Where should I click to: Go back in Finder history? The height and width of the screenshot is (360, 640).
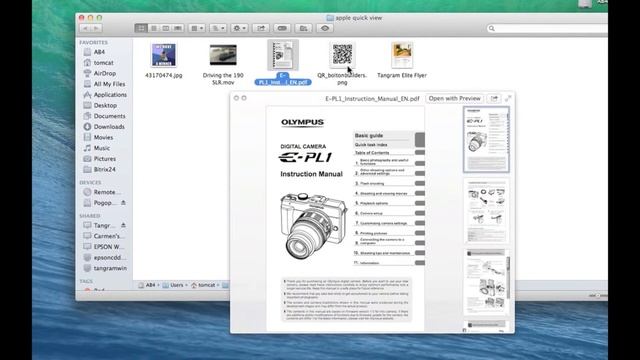coord(85,28)
